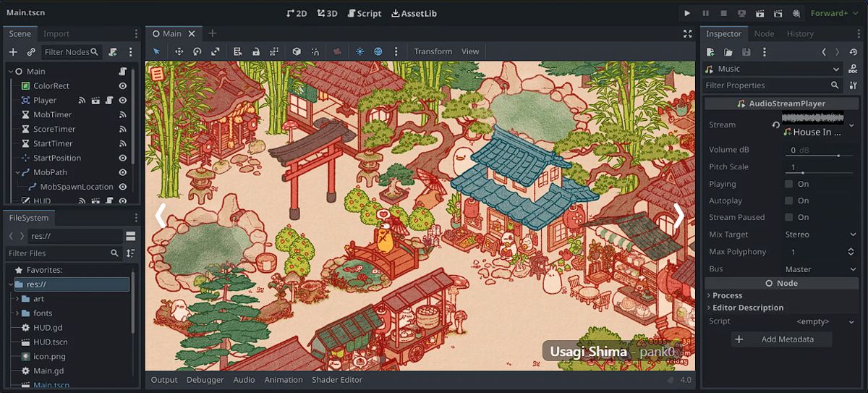Show signals of the ScoreTimer node
The height and width of the screenshot is (393, 868).
tap(123, 129)
